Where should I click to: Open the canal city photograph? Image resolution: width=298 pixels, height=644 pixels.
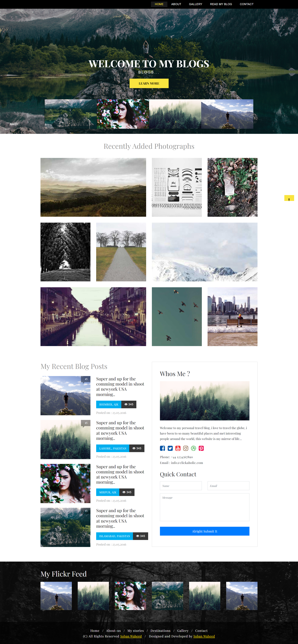coord(93,317)
